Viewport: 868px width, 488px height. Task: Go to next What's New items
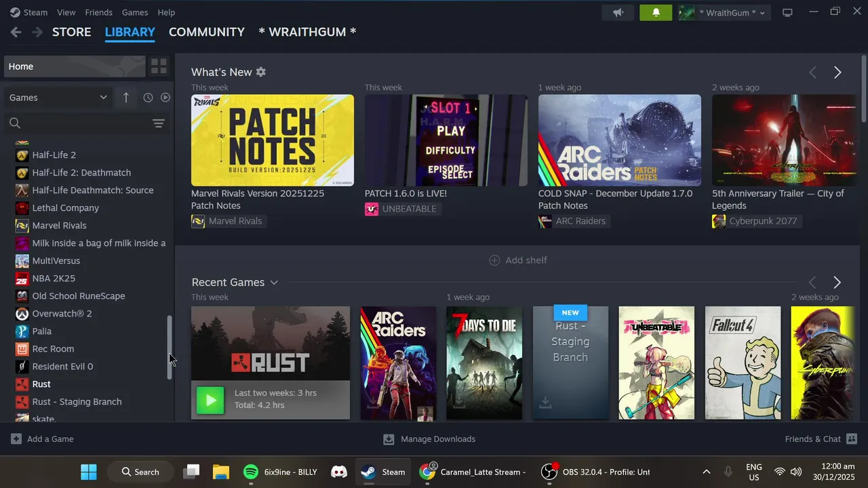(837, 73)
